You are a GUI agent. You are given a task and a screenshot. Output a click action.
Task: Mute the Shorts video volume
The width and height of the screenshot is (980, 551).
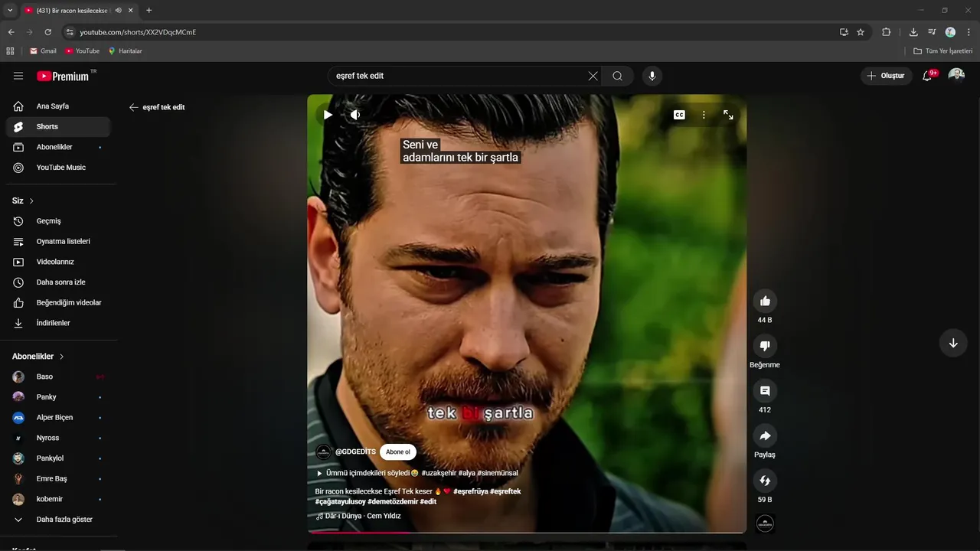coord(355,115)
